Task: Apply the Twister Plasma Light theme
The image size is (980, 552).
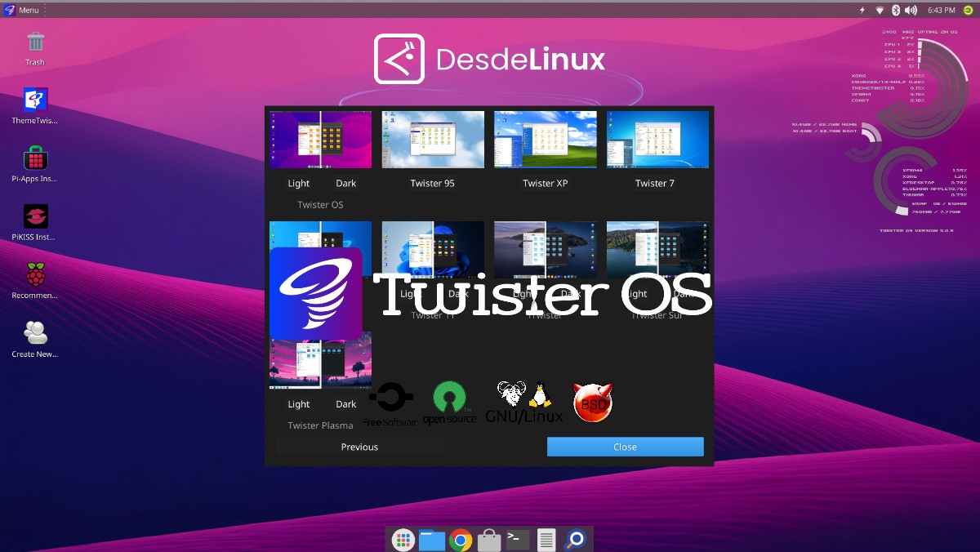Action: [x=299, y=404]
